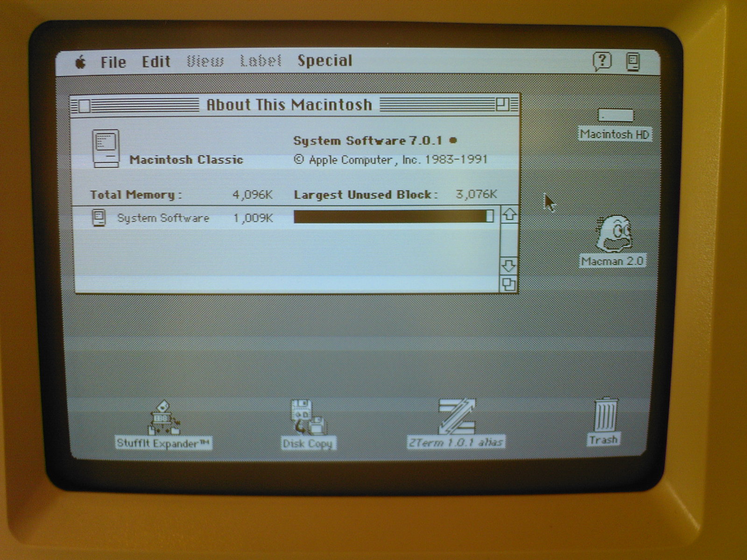Click the "Macintosh Classic" model name
Image resolution: width=747 pixels, height=560 pixels.
pos(186,160)
